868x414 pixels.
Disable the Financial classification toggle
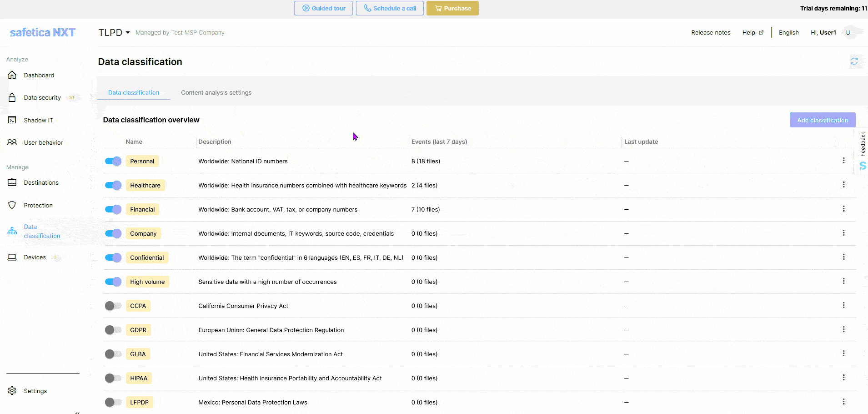pyautogui.click(x=113, y=209)
